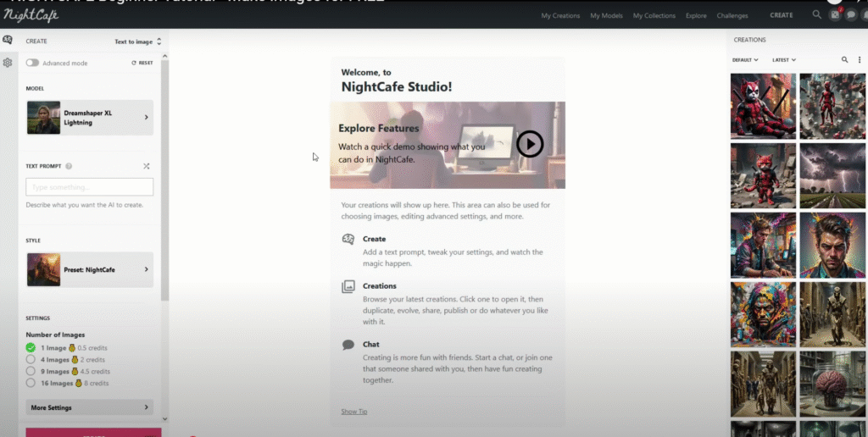Viewport: 868px width, 437px height.
Task: Click the random prompt shuffle icon
Action: click(x=146, y=166)
